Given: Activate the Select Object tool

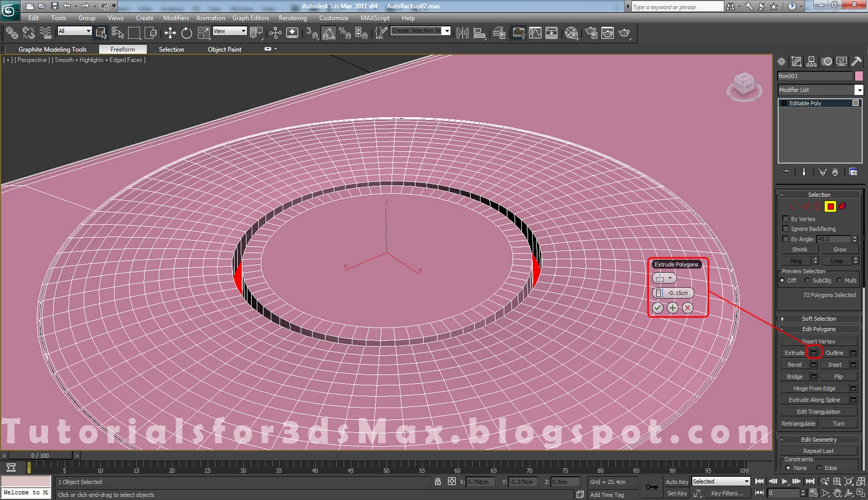Looking at the screenshot, I should point(101,33).
